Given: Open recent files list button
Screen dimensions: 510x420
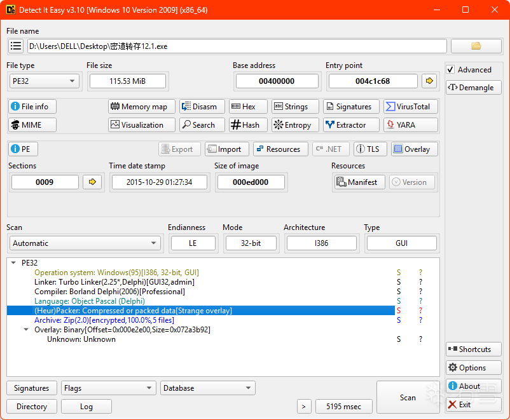Looking at the screenshot, I should [16, 46].
